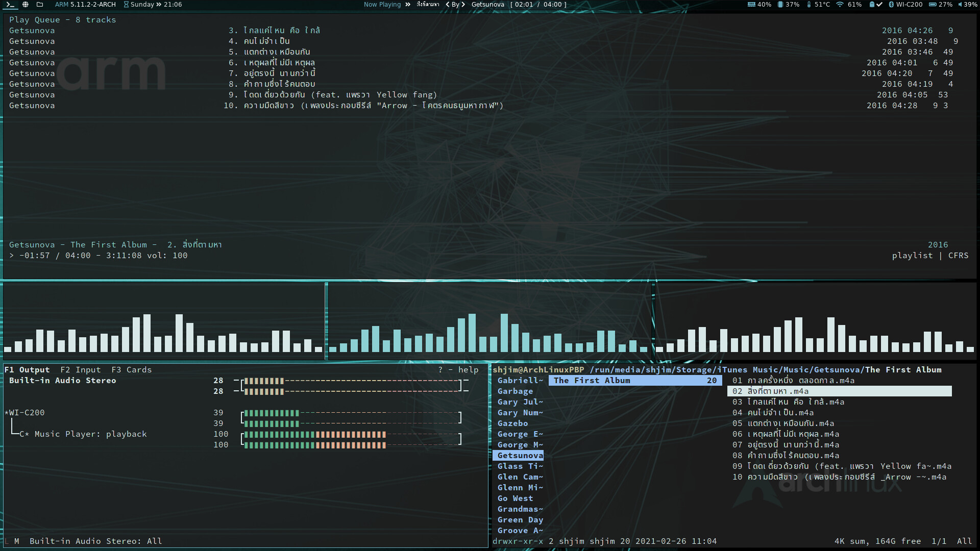
Task: Click the hourglass clock icon in top bar
Action: pos(126,5)
